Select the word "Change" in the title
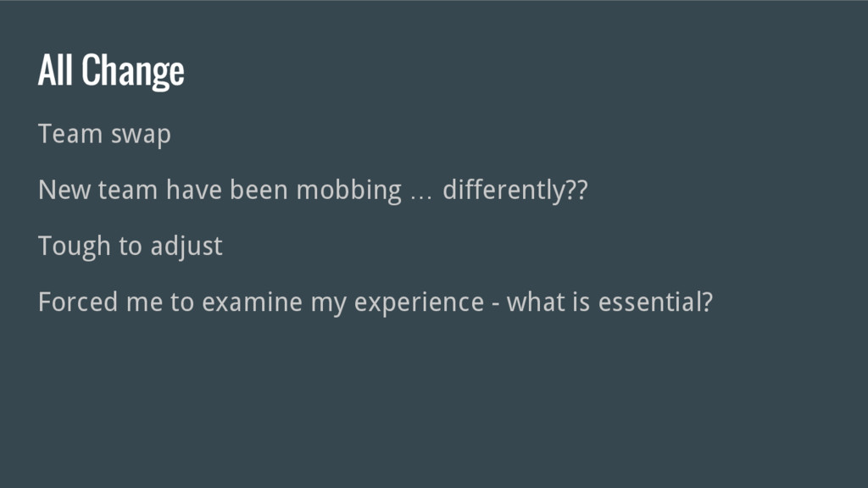This screenshot has width=868, height=488. coord(133,71)
